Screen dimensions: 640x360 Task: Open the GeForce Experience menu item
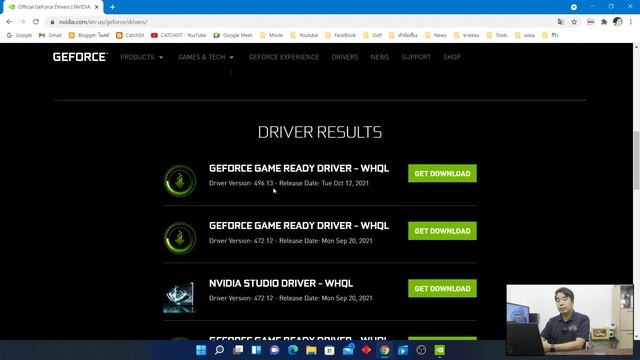pyautogui.click(x=284, y=57)
